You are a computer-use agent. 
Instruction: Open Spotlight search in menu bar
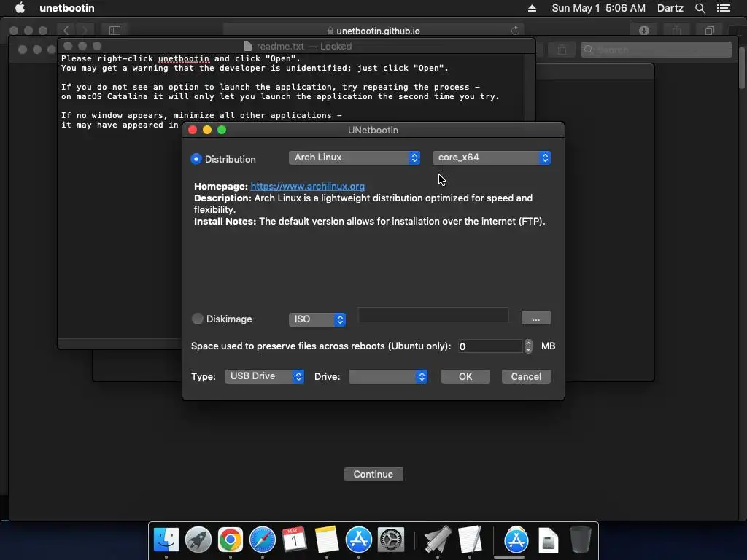pyautogui.click(x=700, y=8)
